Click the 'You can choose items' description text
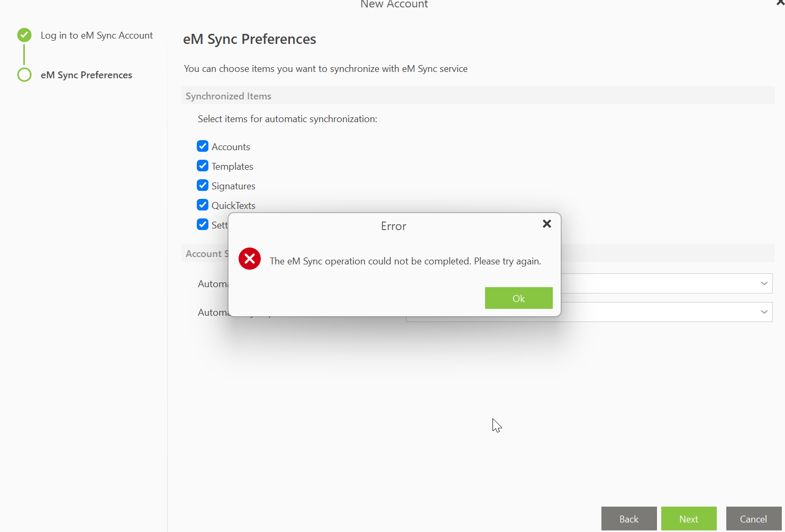This screenshot has height=532, width=785. 326,69
